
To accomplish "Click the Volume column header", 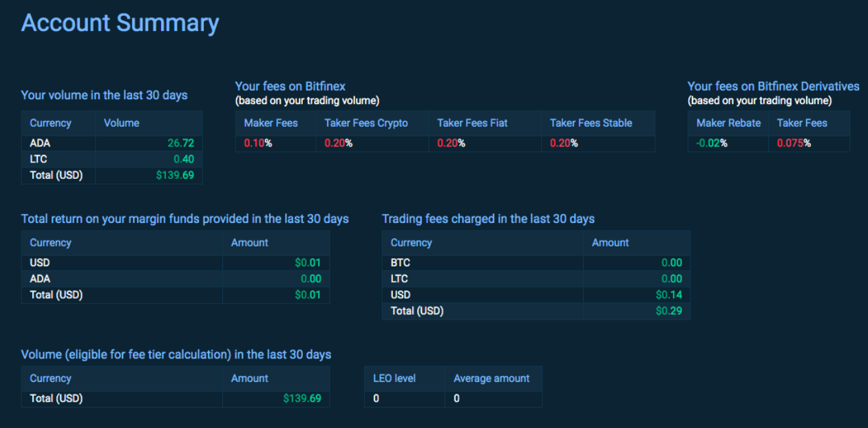I will (121, 123).
